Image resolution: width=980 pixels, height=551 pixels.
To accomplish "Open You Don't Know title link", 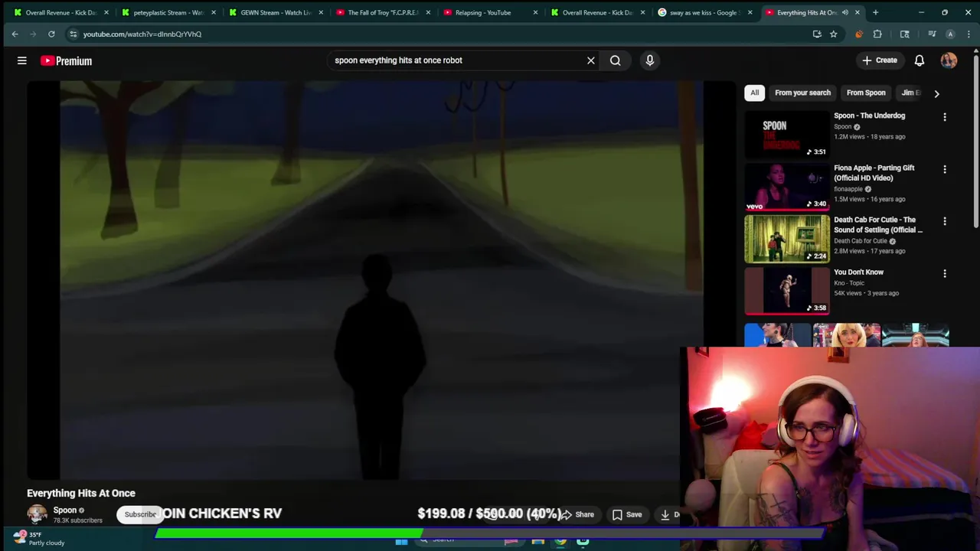I will [858, 272].
